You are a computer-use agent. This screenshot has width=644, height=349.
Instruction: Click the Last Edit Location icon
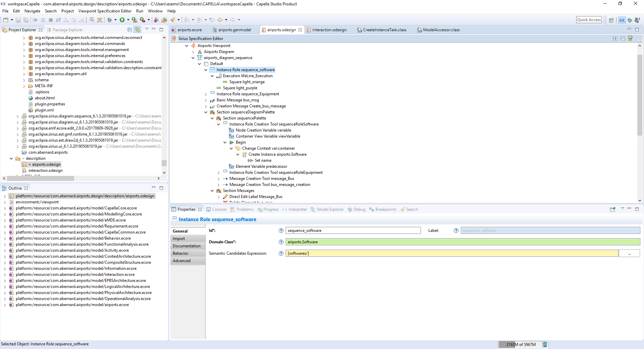pyautogui.click(x=212, y=20)
